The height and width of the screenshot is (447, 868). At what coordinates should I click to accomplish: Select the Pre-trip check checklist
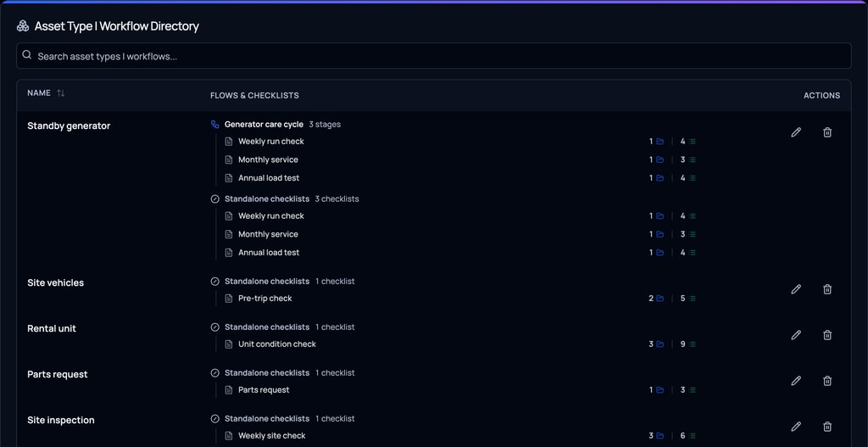(x=264, y=298)
